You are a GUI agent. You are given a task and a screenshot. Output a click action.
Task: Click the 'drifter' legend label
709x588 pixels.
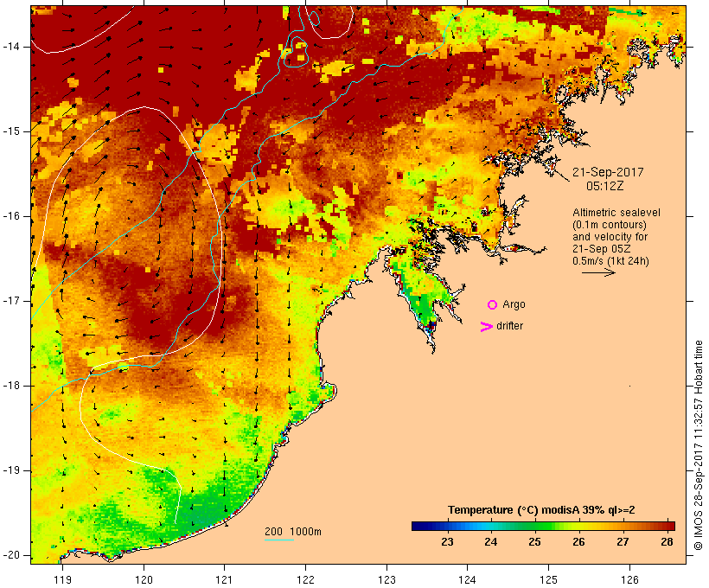[x=509, y=326]
